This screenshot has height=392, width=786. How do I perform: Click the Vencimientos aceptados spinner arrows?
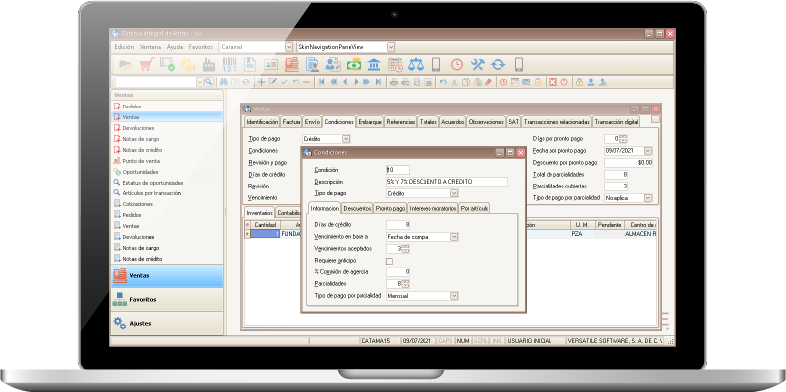point(406,249)
